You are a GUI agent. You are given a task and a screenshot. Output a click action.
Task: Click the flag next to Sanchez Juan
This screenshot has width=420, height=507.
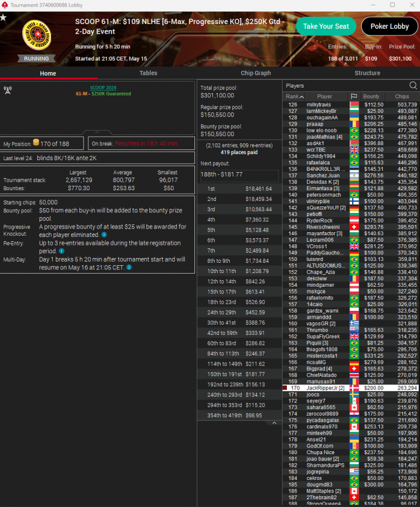(x=354, y=176)
